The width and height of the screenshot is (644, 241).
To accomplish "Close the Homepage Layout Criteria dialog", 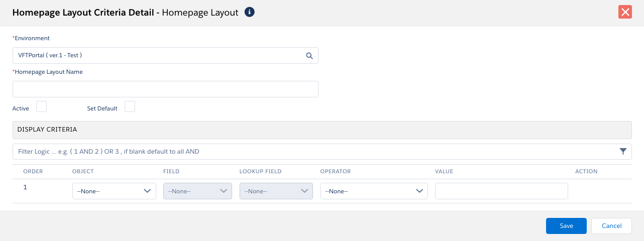I will tap(625, 12).
